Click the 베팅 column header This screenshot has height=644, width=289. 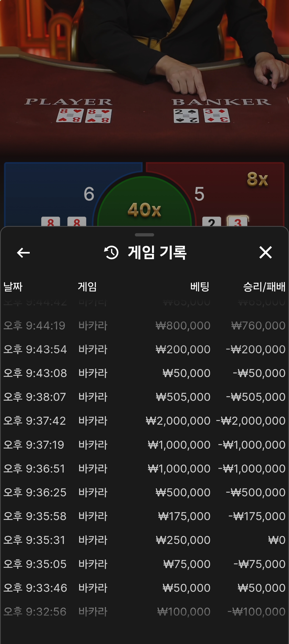pyautogui.click(x=200, y=287)
